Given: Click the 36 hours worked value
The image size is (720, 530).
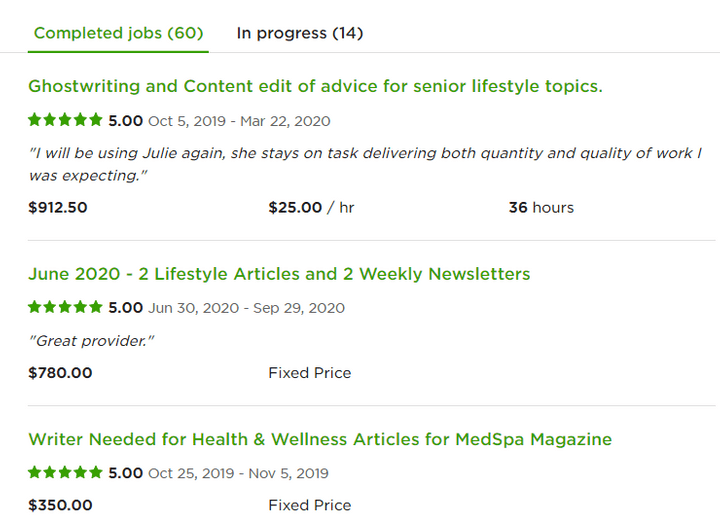Looking at the screenshot, I should (x=541, y=208).
